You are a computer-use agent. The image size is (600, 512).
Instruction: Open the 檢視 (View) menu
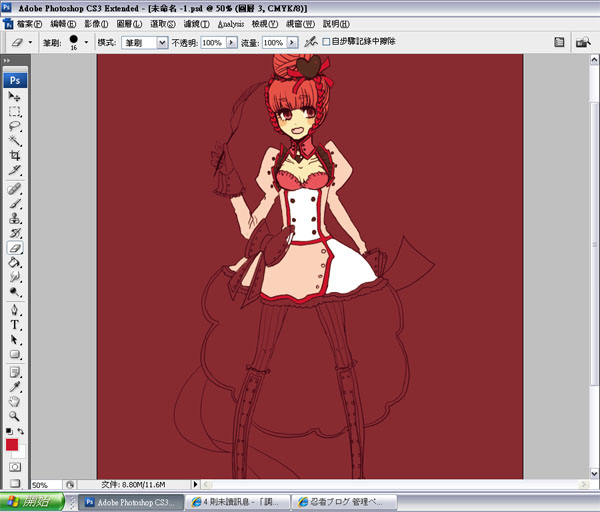(265, 24)
